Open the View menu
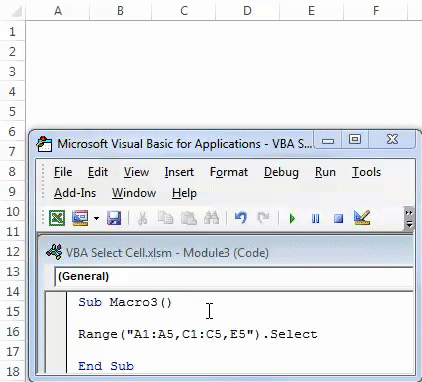Viewport: 422px width, 382px height. click(x=136, y=172)
